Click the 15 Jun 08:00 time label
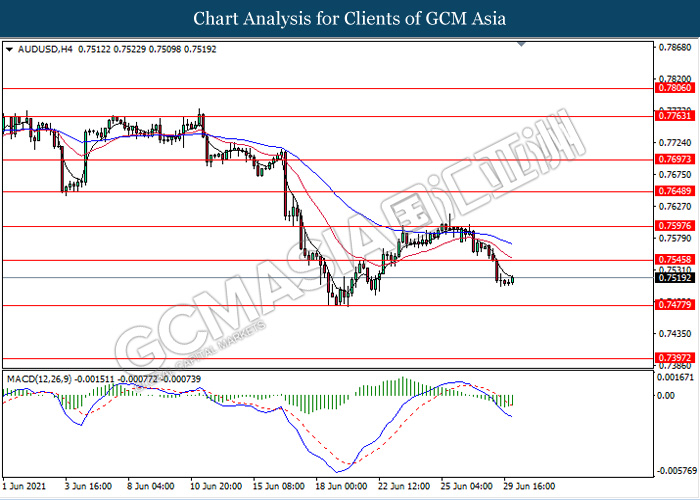Screen dimensions: 700x500 pyautogui.click(x=279, y=486)
